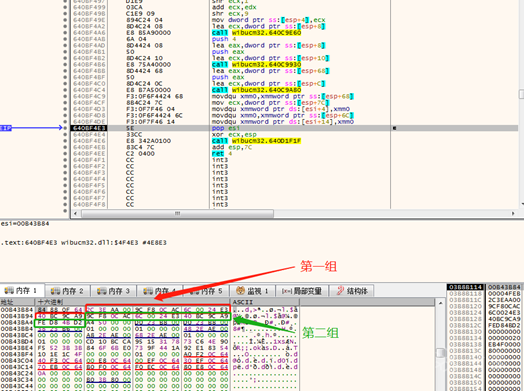Click disassembly address 640BF4C9

pos(89,96)
